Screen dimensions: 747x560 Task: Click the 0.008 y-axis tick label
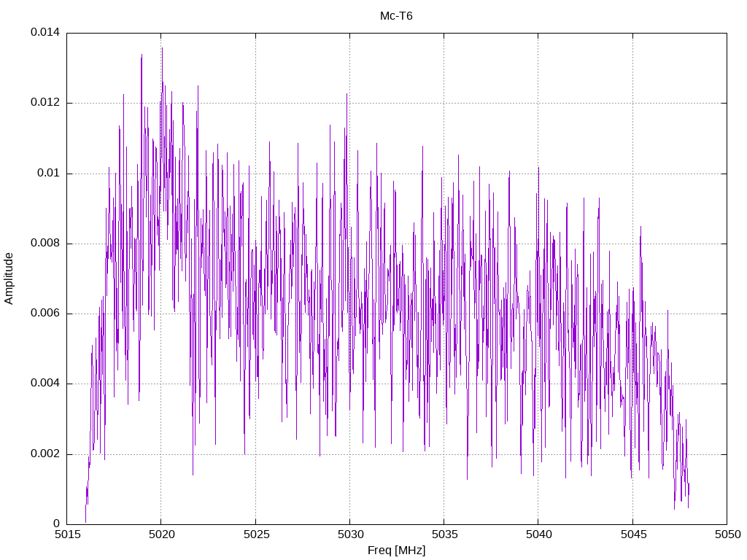point(45,244)
